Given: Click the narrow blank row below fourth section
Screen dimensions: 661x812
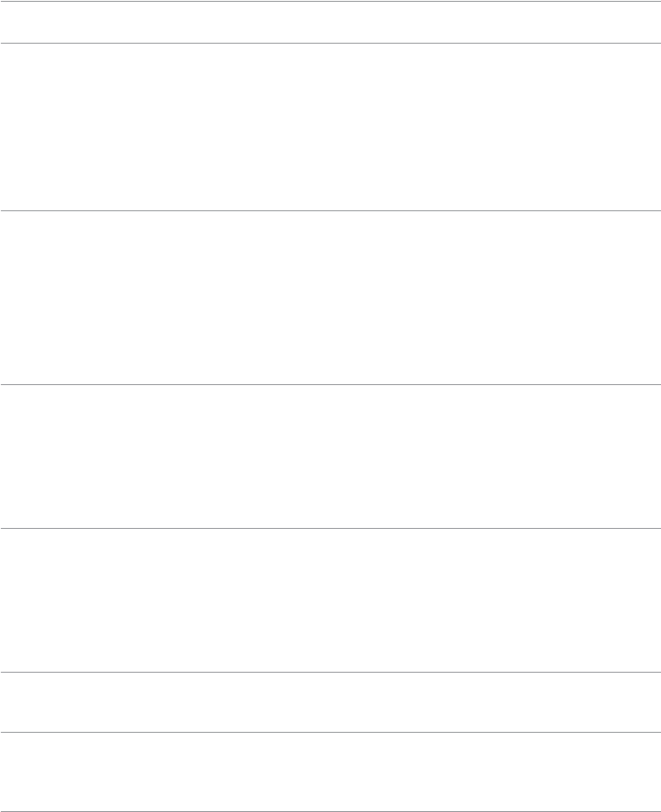Looking at the screenshot, I should click(x=330, y=702).
